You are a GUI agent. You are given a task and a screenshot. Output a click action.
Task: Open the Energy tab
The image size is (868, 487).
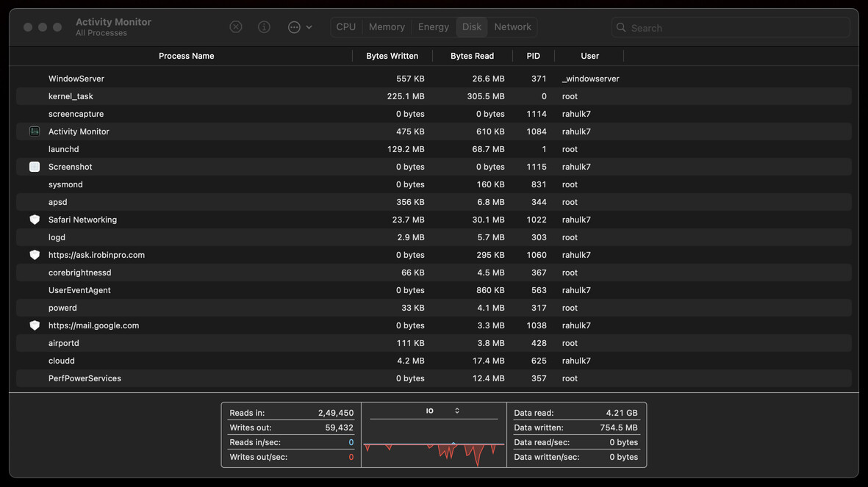[x=434, y=26]
